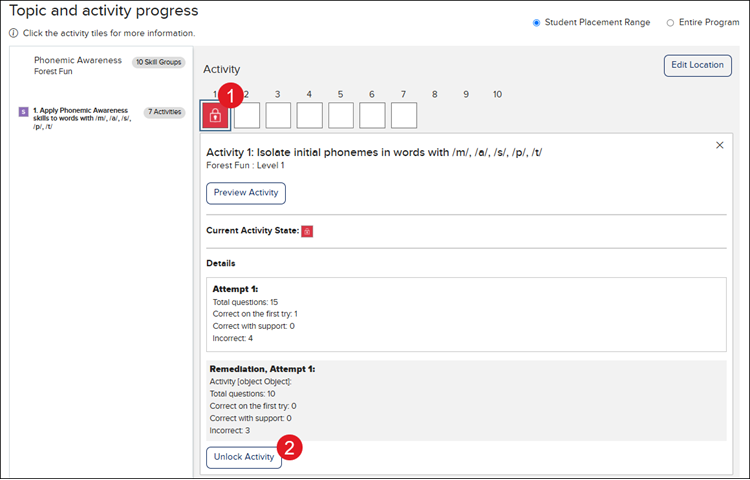Click the locked red Activity 1 tile
750x480 pixels.
pos(216,116)
